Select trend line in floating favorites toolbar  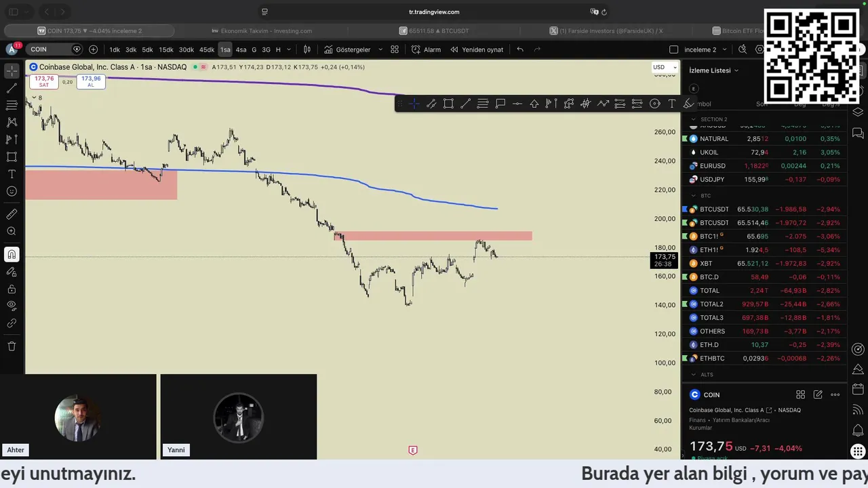tap(465, 104)
